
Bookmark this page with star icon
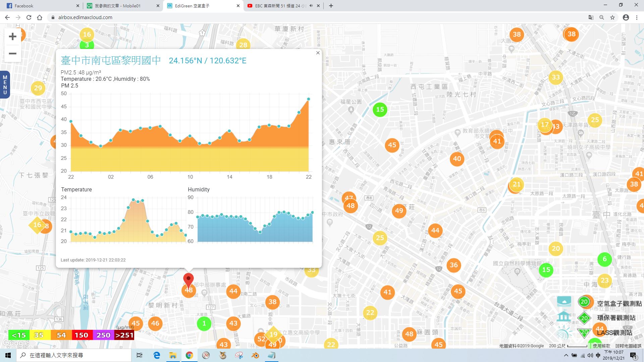pyautogui.click(x=612, y=17)
